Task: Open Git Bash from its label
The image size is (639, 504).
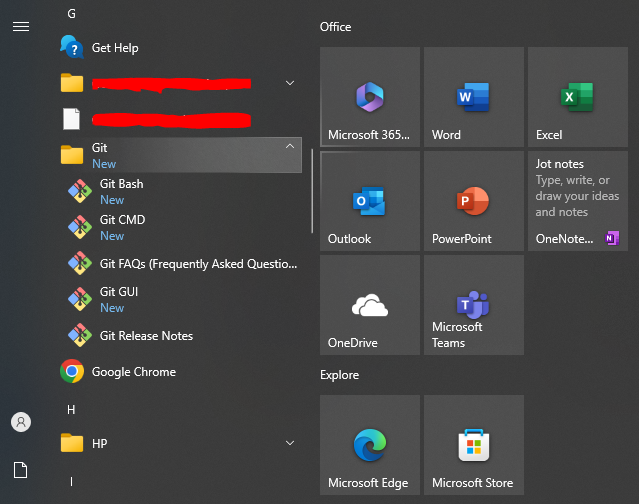Action: click(121, 184)
